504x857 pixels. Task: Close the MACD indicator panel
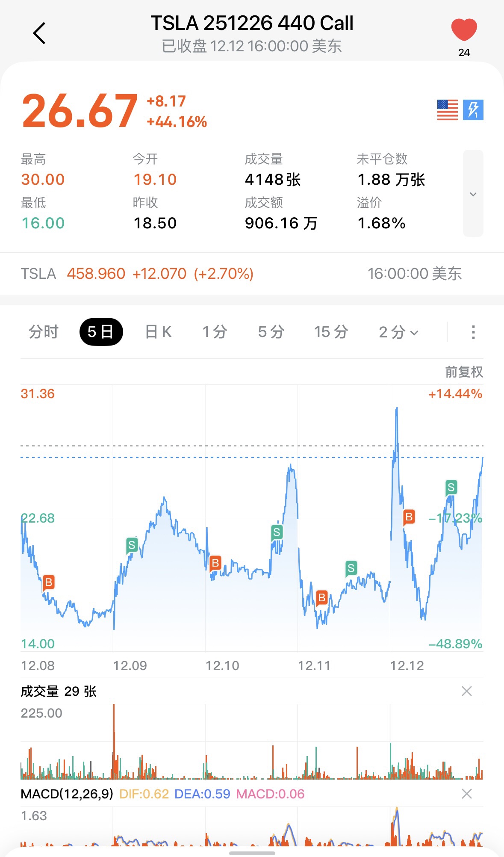467,794
